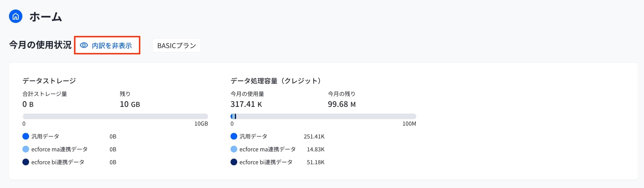
Task: Click the blue Home icon
Action: tap(16, 16)
